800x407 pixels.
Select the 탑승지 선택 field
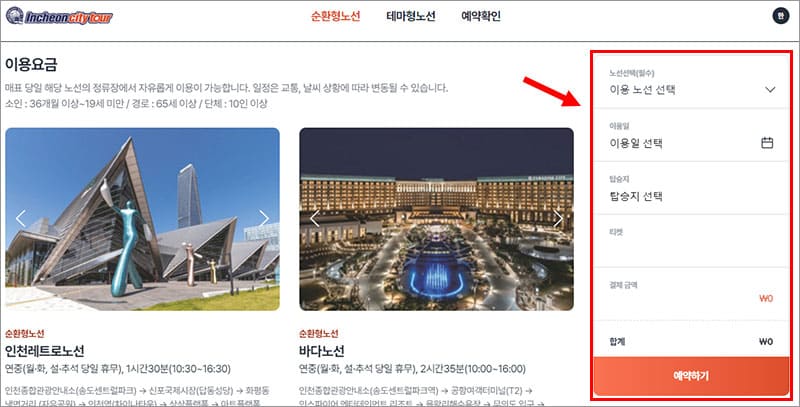691,188
